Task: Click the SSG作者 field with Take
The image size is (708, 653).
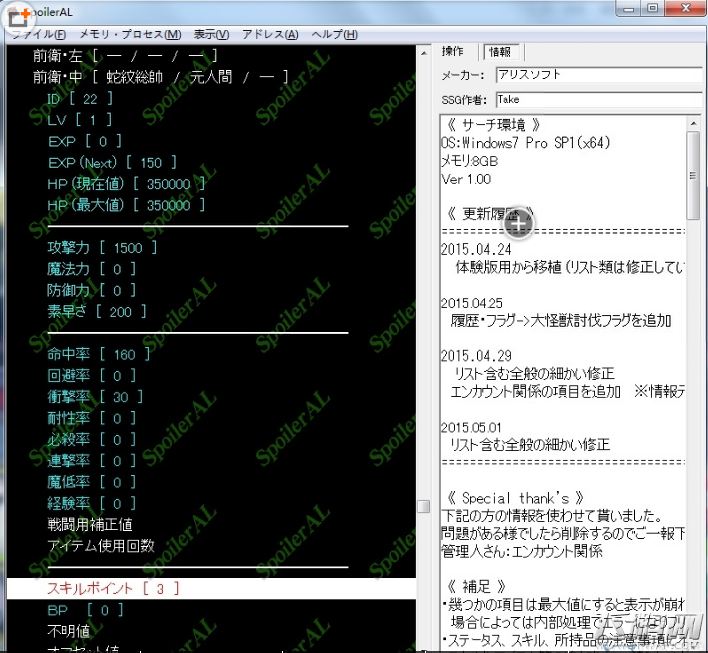Action: 599,99
